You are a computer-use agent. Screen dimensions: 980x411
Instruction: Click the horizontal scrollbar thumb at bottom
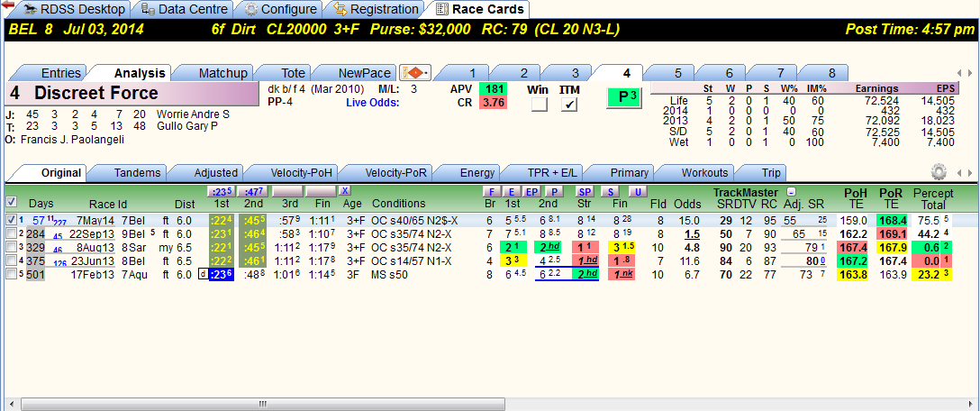pyautogui.click(x=262, y=404)
